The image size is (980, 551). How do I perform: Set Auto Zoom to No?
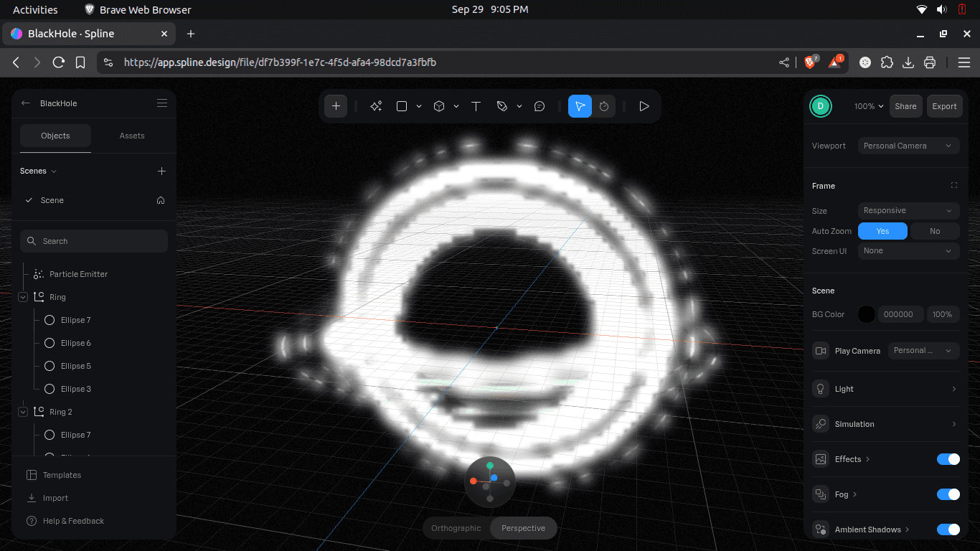[x=935, y=230]
